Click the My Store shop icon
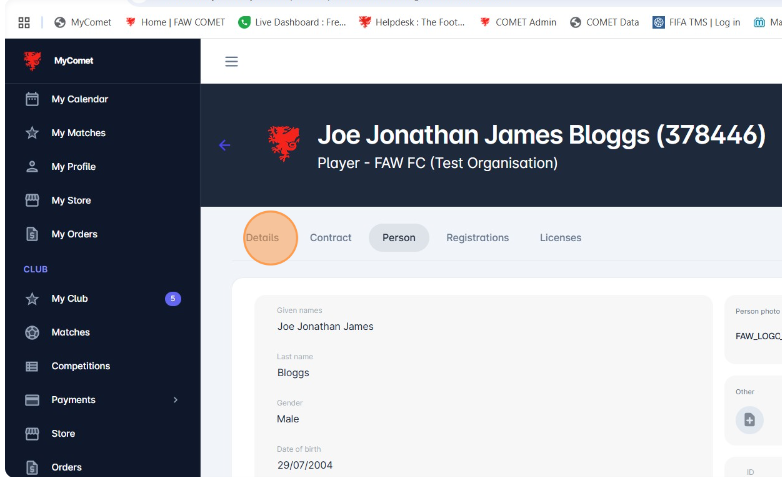The height and width of the screenshot is (477, 782). pyautogui.click(x=32, y=201)
